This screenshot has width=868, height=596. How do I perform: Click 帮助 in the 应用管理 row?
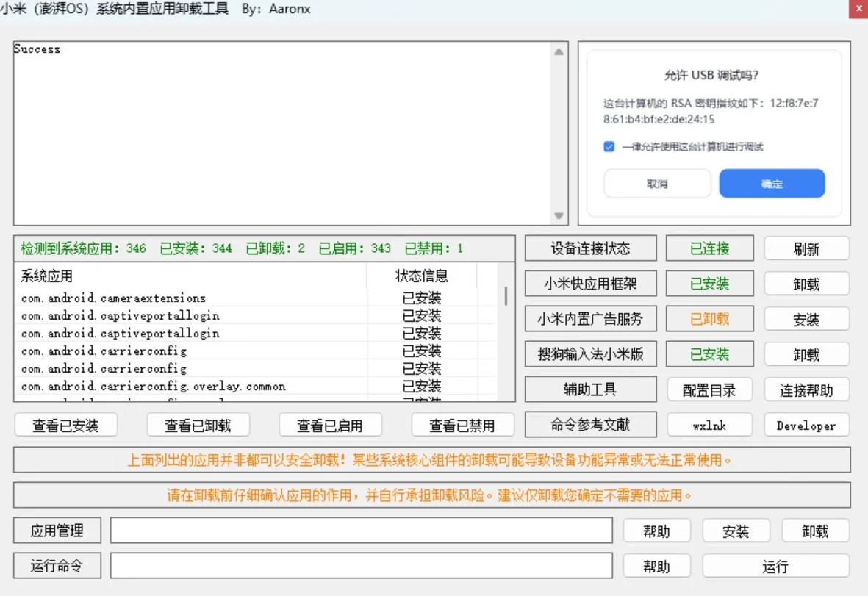pyautogui.click(x=656, y=531)
